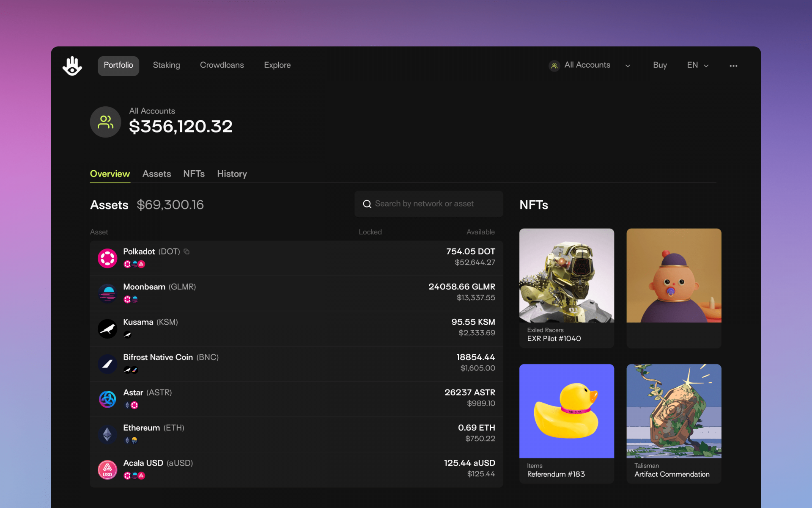Open the Referendum #183 duck NFT
This screenshot has width=812, height=508.
[x=567, y=423]
